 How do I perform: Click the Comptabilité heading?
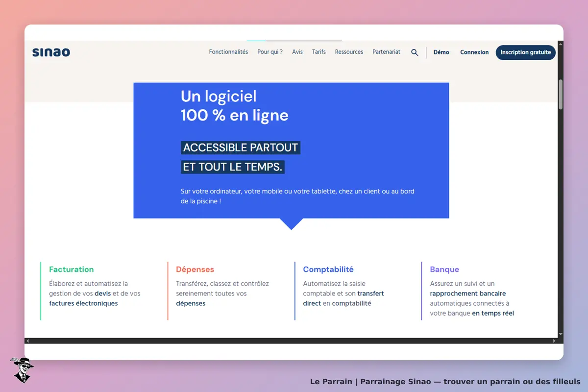pyautogui.click(x=328, y=269)
